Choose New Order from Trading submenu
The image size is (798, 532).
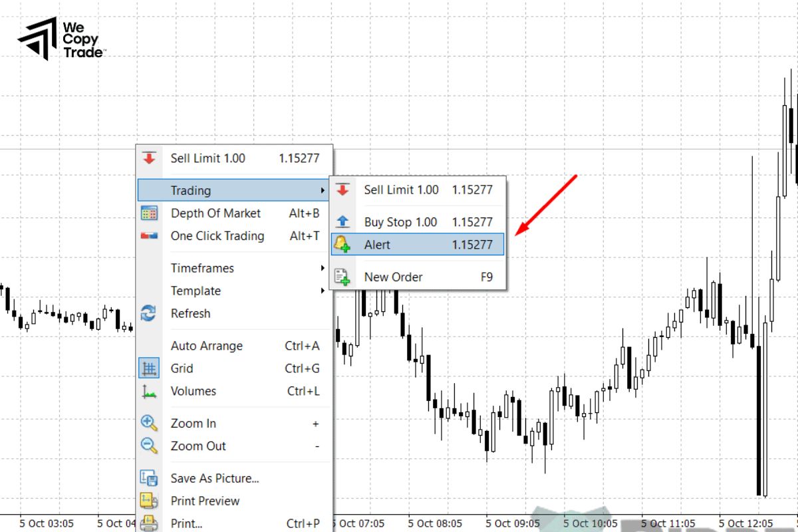click(393, 277)
